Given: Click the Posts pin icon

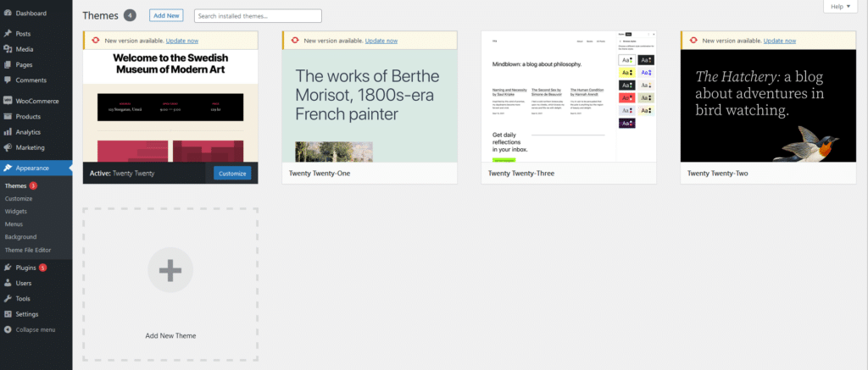Looking at the screenshot, I should pos(8,34).
